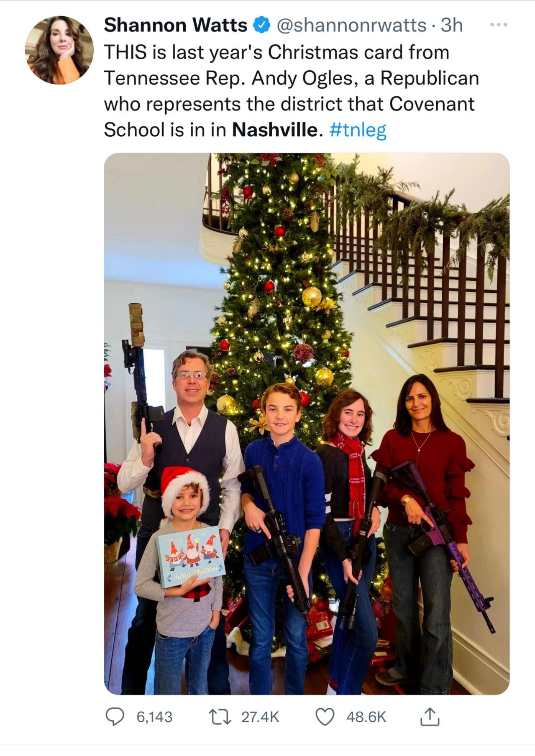This screenshot has width=535, height=756.
Task: Click the tweet text mentioning Covenant School
Action: coord(289,105)
